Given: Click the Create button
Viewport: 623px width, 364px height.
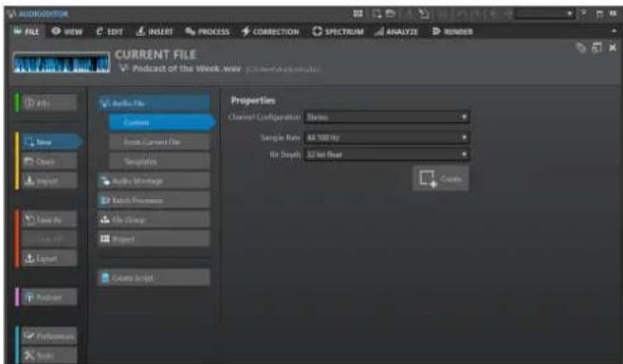Looking at the screenshot, I should tap(441, 178).
